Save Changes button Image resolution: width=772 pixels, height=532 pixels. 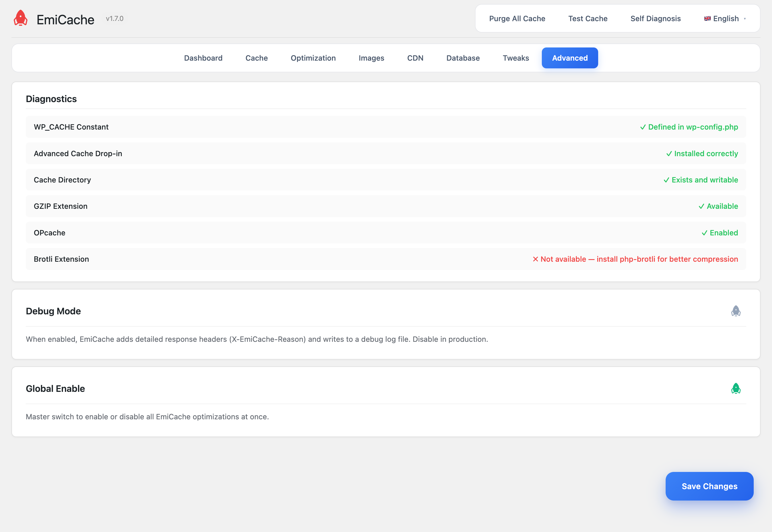tap(709, 486)
